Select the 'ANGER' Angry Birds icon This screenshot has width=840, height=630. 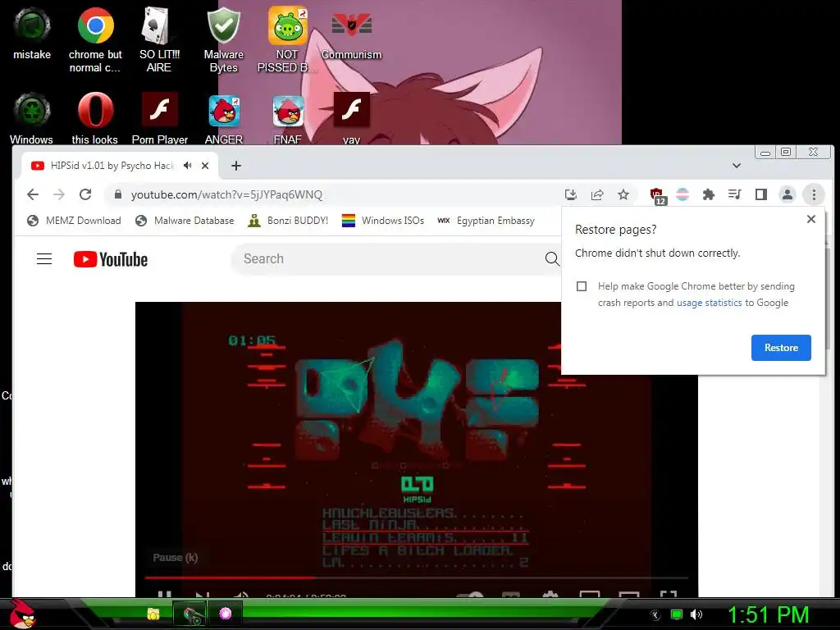[223, 118]
